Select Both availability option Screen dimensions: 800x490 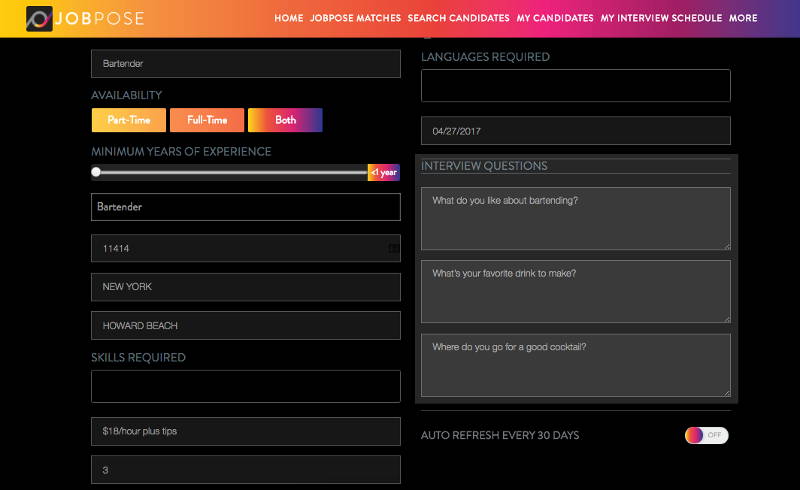click(285, 120)
